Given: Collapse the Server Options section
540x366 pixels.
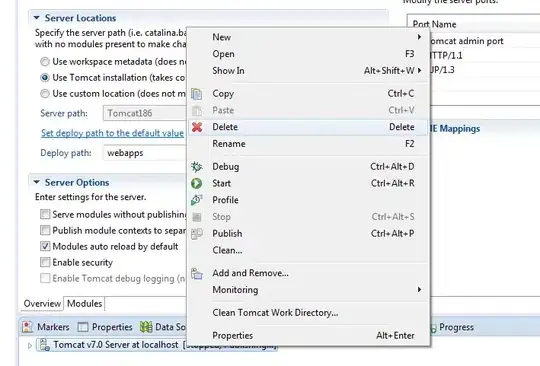Looking at the screenshot, I should point(37,182).
